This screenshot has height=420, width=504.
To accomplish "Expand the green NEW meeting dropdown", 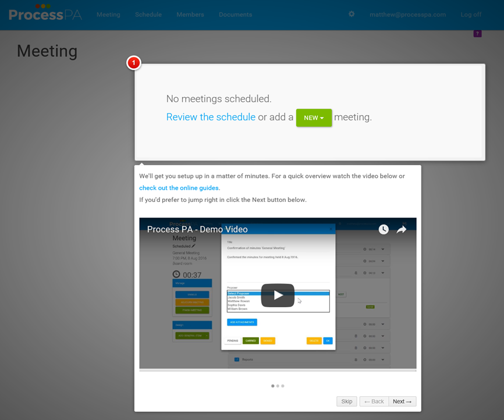I will click(314, 118).
